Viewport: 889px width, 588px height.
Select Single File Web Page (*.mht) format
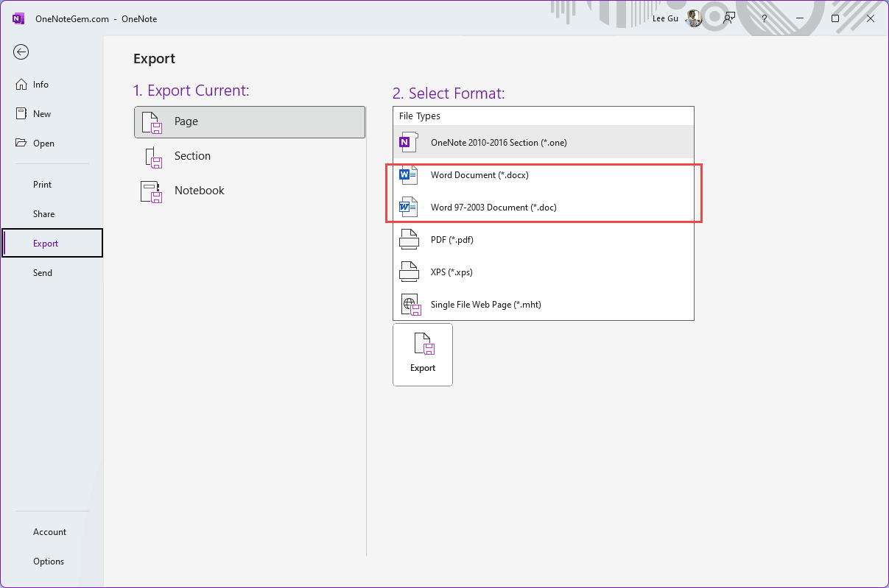[x=544, y=305]
